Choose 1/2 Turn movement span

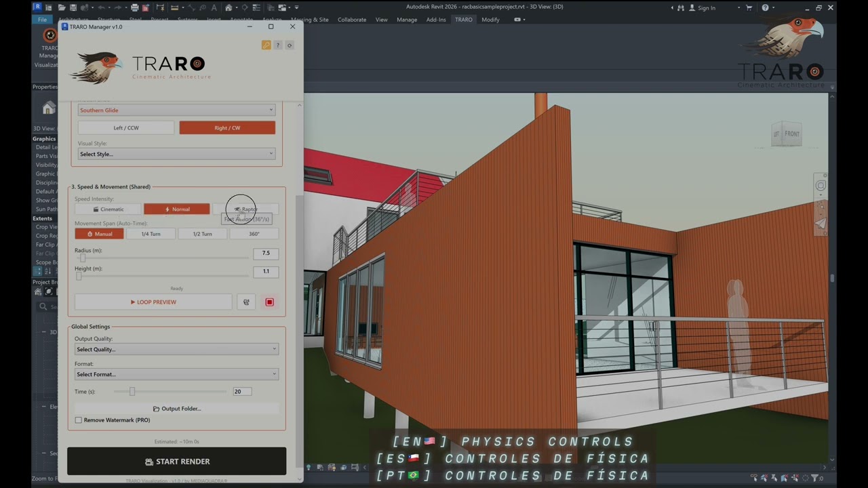202,234
